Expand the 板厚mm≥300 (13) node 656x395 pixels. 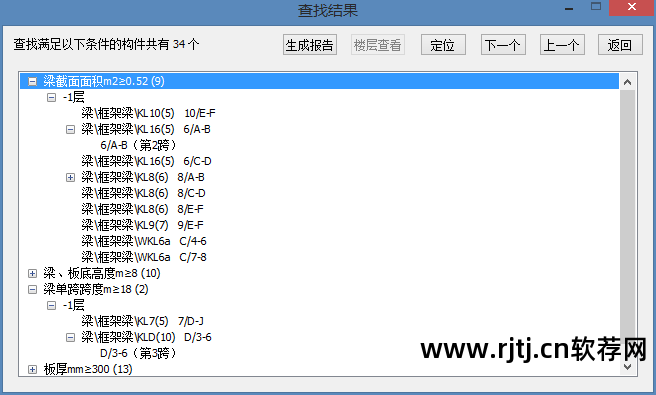(x=32, y=369)
